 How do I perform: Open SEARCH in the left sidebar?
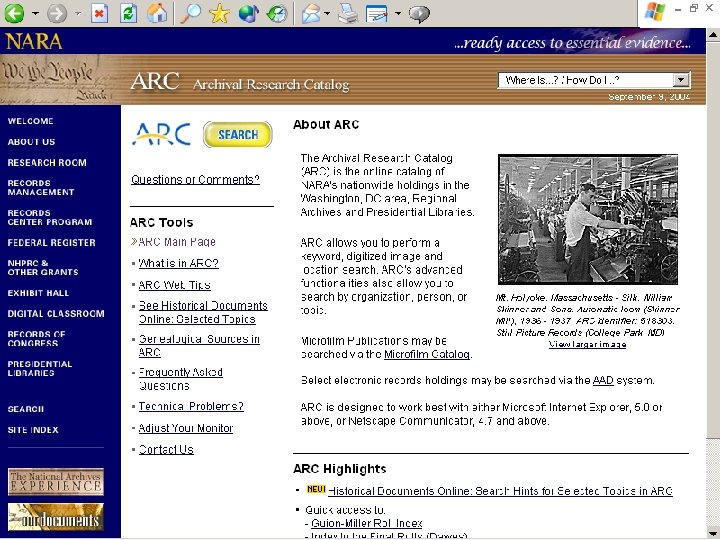pos(26,409)
